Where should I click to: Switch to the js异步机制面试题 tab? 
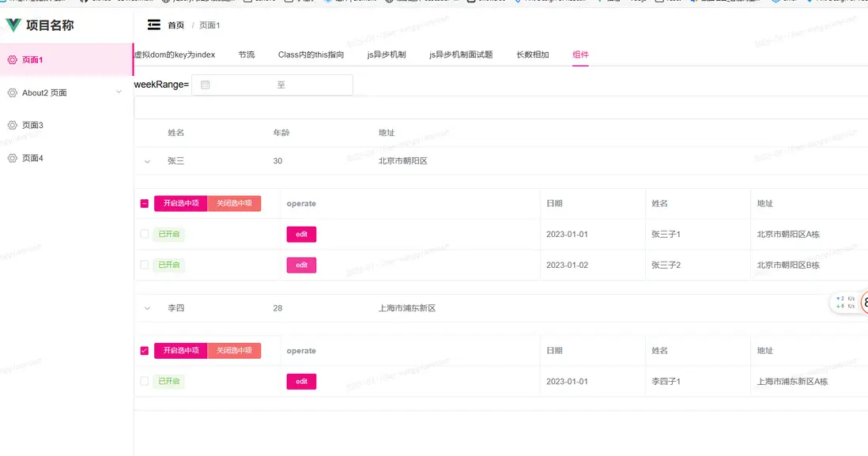pyautogui.click(x=461, y=55)
